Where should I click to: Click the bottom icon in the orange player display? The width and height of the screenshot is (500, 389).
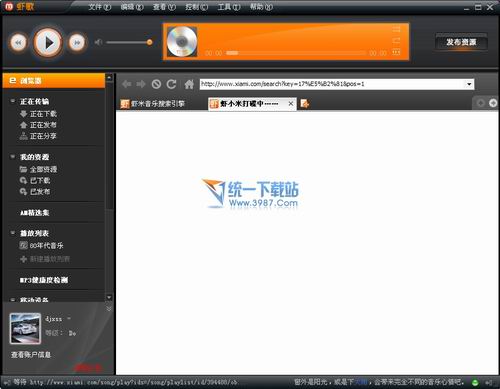[x=396, y=52]
